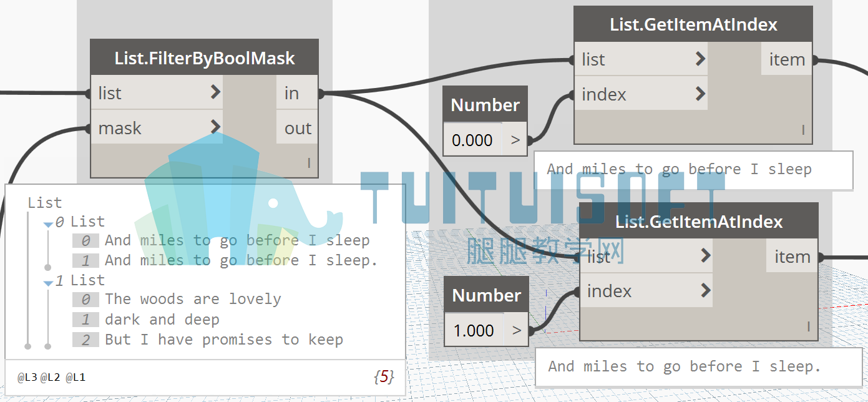Viewport: 868px width, 402px height.
Task: Click item output on GetItemAtIndex fed by 1.000
Action: [792, 257]
